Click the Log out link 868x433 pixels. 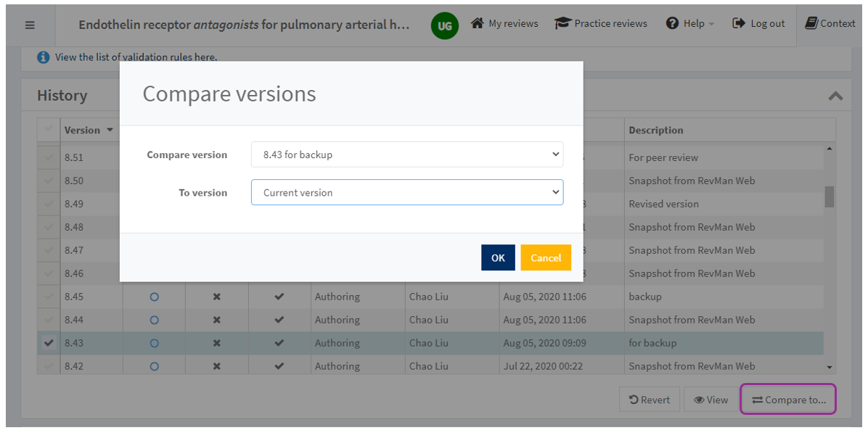click(758, 23)
